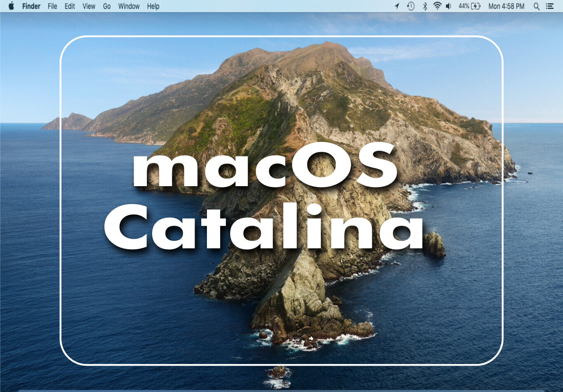Screen dimensions: 563x392
Task: Click the Dock strip at the bottom edge
Action: (x=281, y=390)
